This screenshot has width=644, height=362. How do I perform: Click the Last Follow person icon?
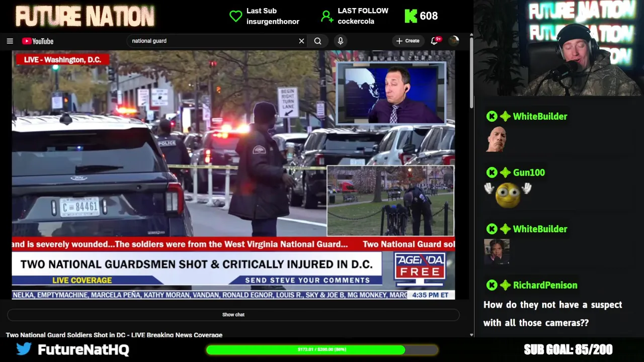pos(327,16)
